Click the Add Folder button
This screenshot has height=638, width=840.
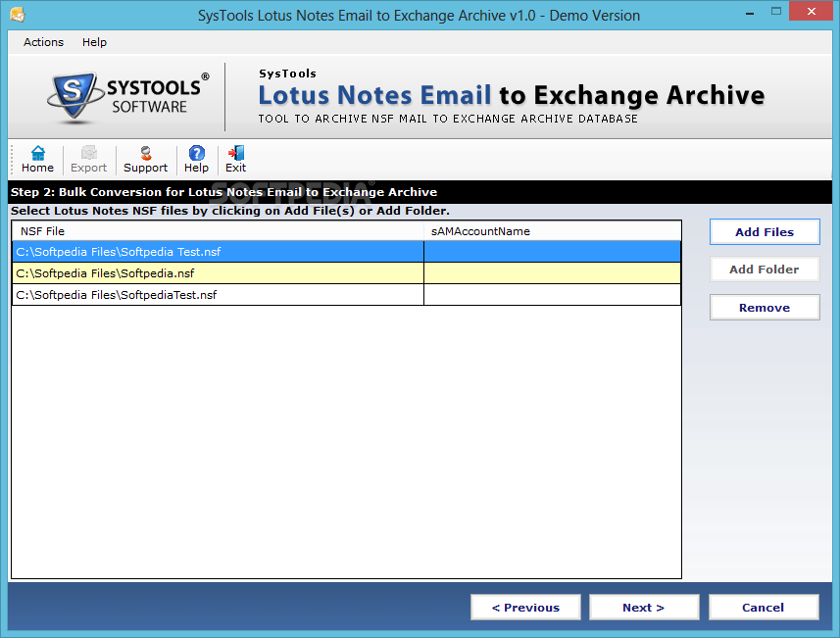765,270
